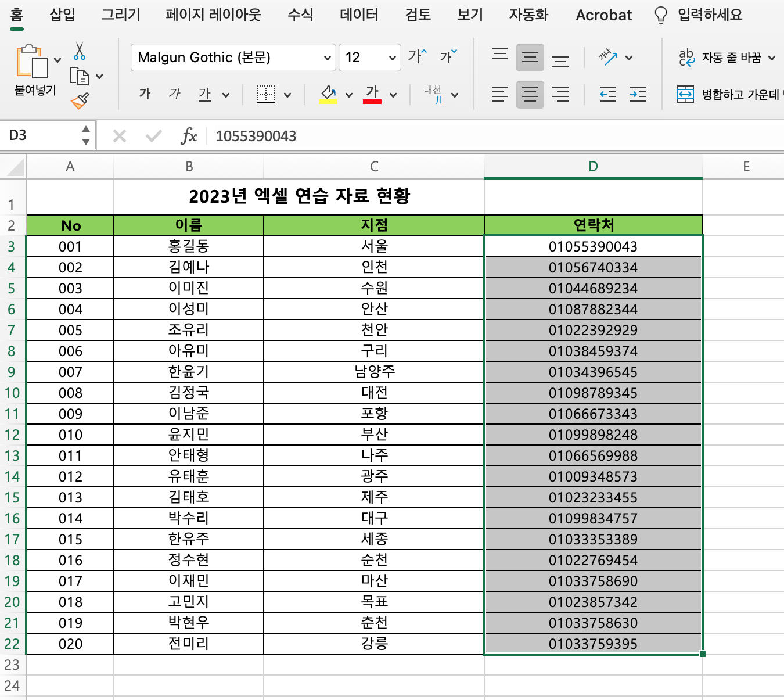The width and height of the screenshot is (784, 700).
Task: Click the text orientation icon
Action: [608, 57]
